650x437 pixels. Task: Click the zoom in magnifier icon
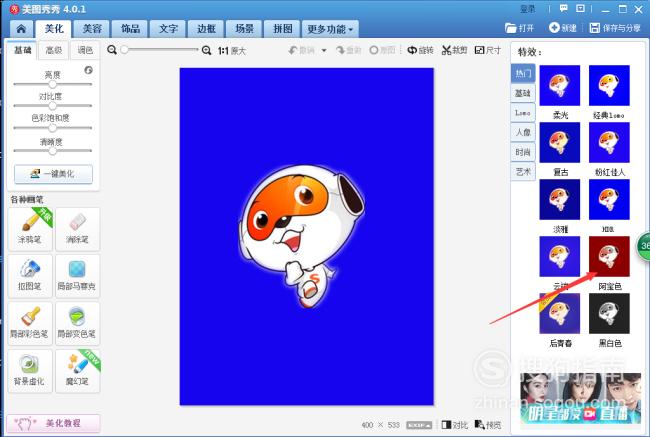click(x=206, y=51)
